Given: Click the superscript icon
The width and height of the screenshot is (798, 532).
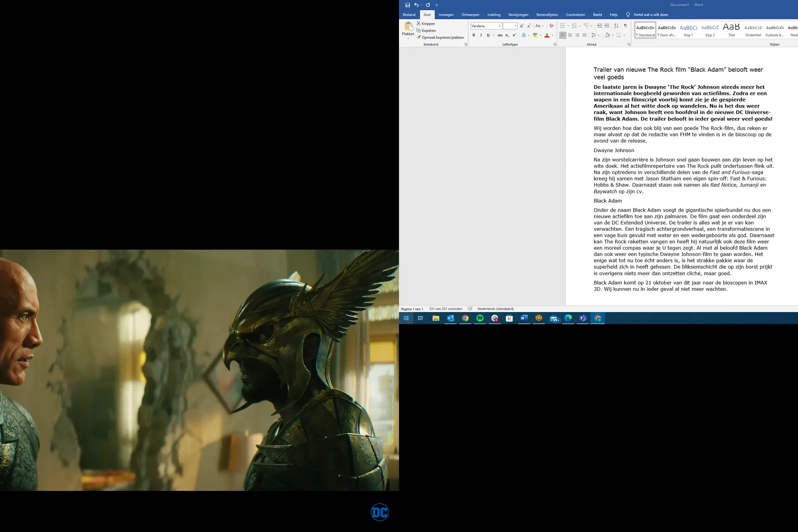Looking at the screenshot, I should [x=515, y=35].
